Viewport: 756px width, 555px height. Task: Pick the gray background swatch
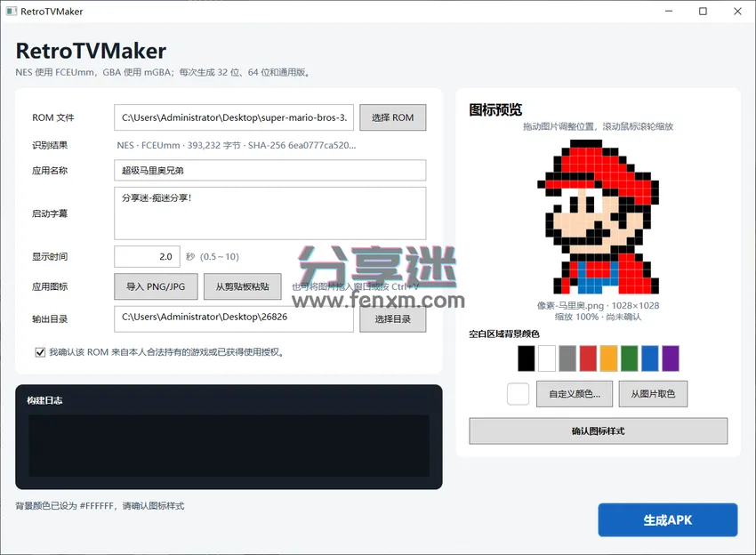tap(567, 358)
